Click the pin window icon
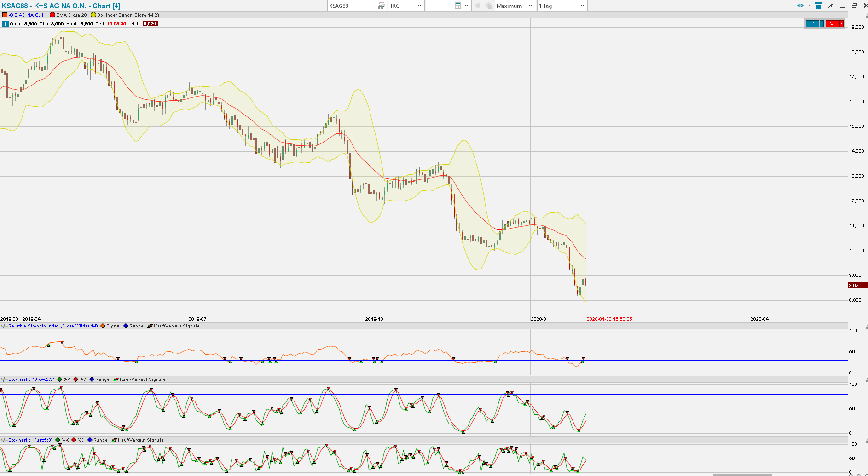The width and height of the screenshot is (868, 476). [x=831, y=6]
